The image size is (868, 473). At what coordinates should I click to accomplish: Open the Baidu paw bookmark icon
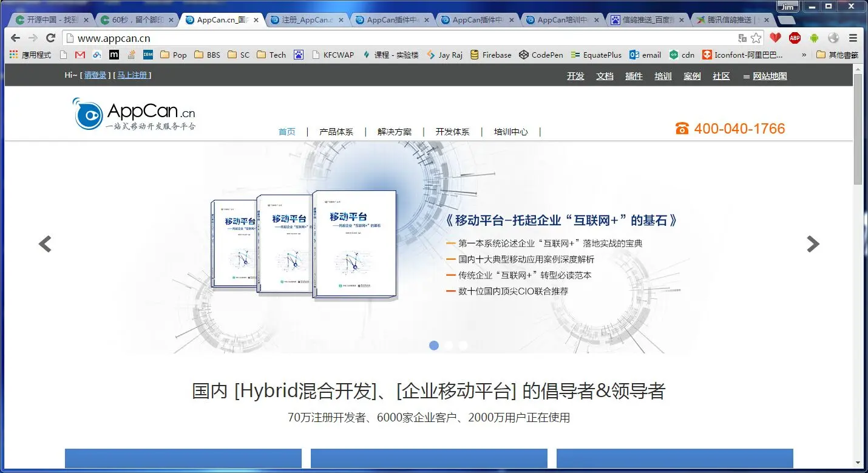[298, 55]
